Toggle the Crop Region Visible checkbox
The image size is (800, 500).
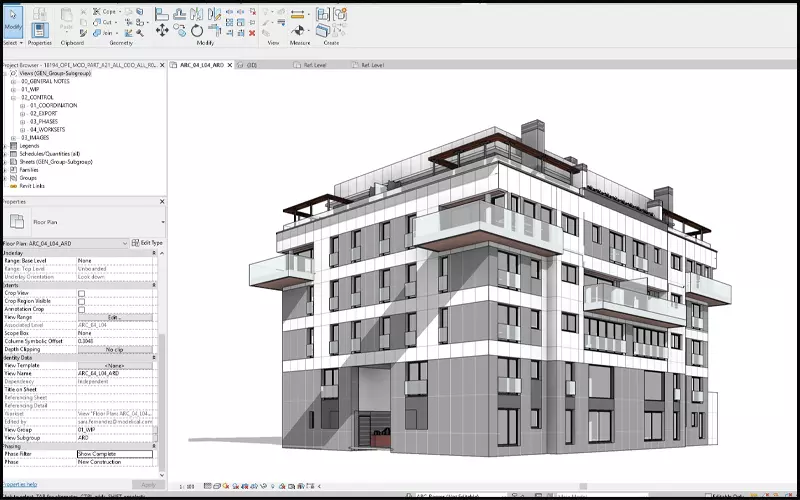(81, 302)
